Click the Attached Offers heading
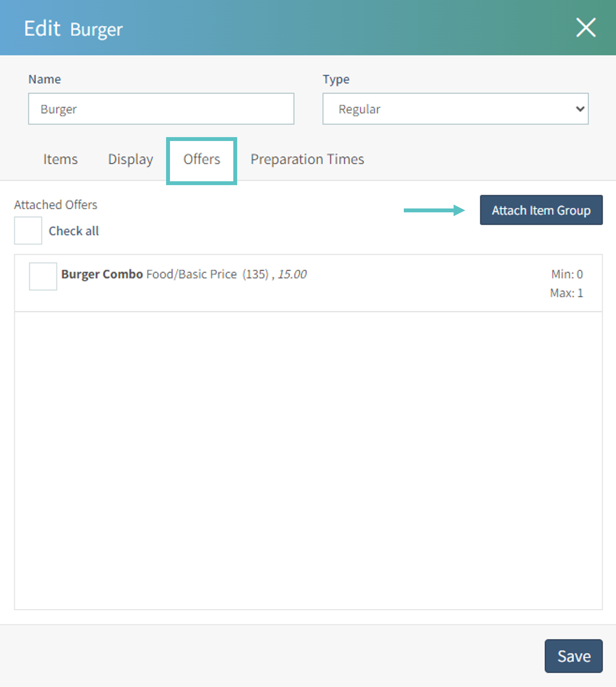Image resolution: width=616 pixels, height=687 pixels. coord(56,205)
